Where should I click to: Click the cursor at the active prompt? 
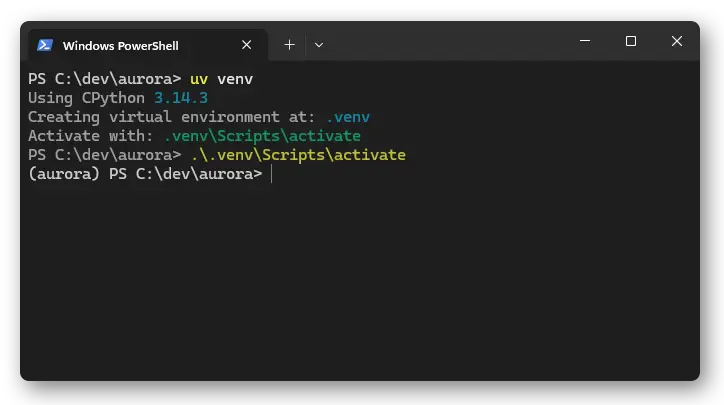[272, 174]
